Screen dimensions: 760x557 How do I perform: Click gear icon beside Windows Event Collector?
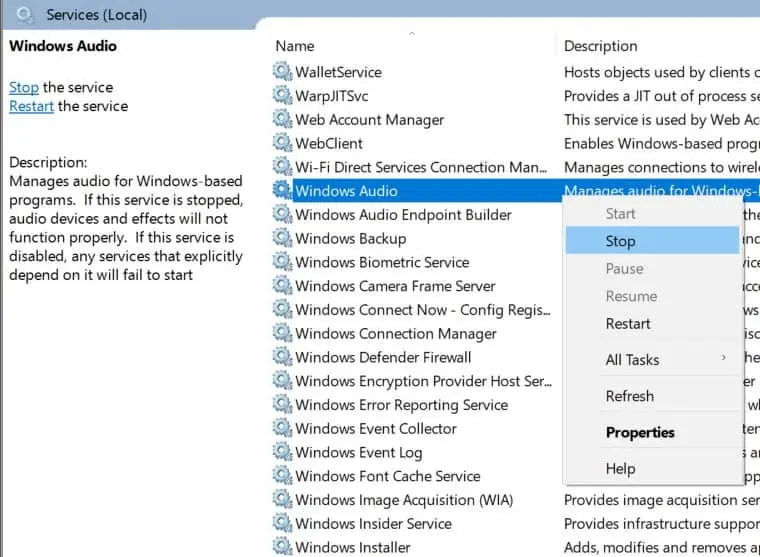(282, 428)
